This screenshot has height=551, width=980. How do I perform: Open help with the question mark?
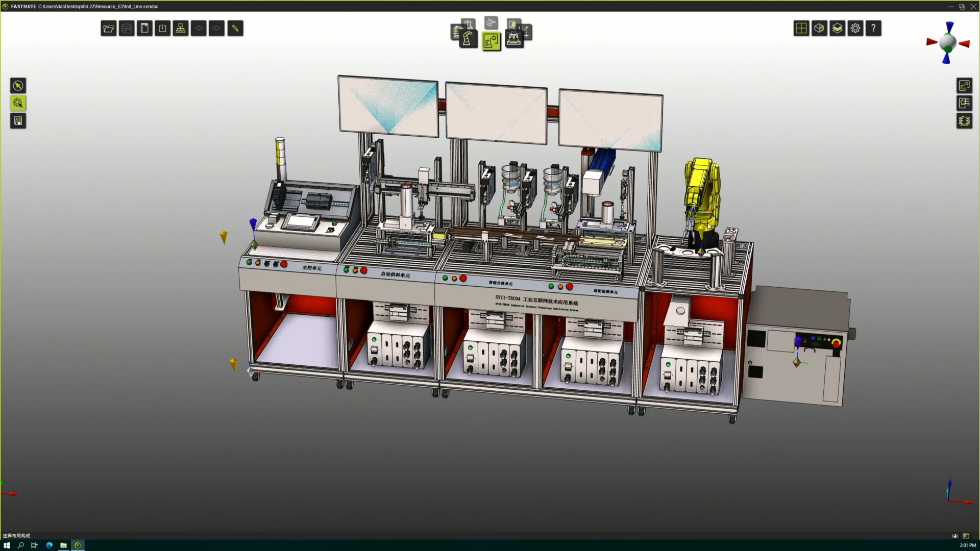(873, 29)
